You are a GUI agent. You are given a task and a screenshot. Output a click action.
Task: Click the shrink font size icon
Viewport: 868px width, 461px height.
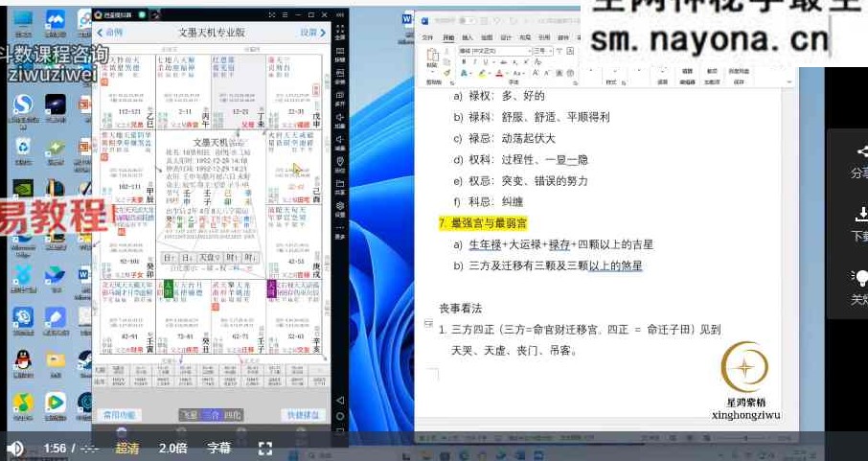(546, 73)
